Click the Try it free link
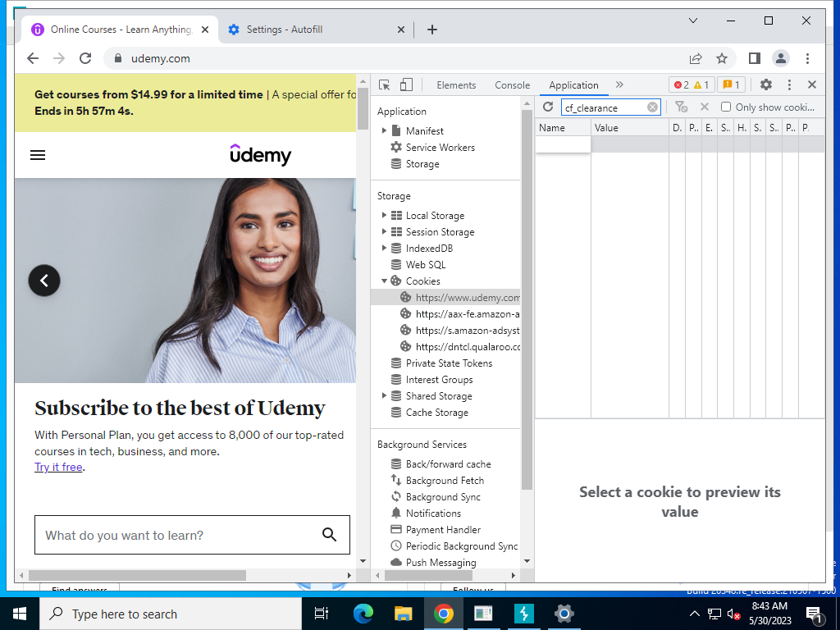 [x=58, y=467]
